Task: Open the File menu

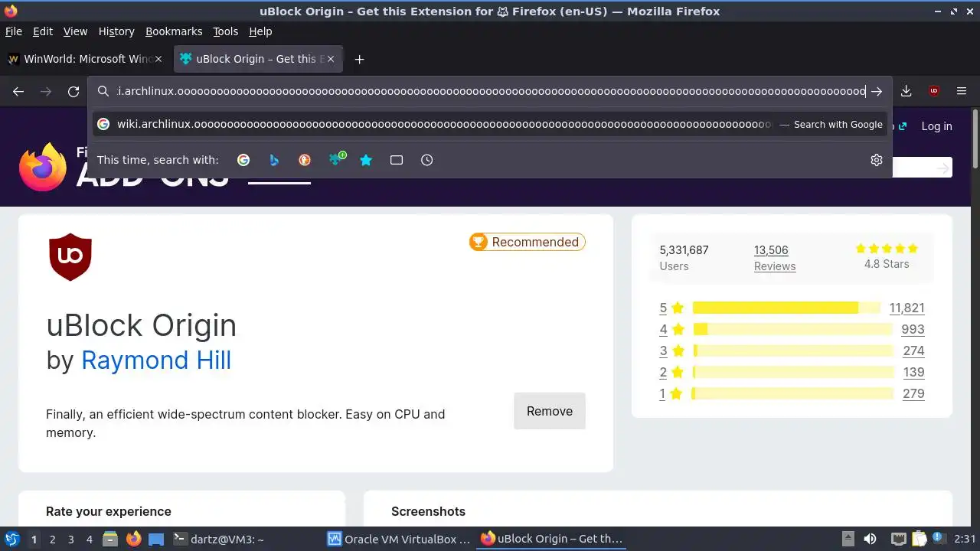Action: 14,31
